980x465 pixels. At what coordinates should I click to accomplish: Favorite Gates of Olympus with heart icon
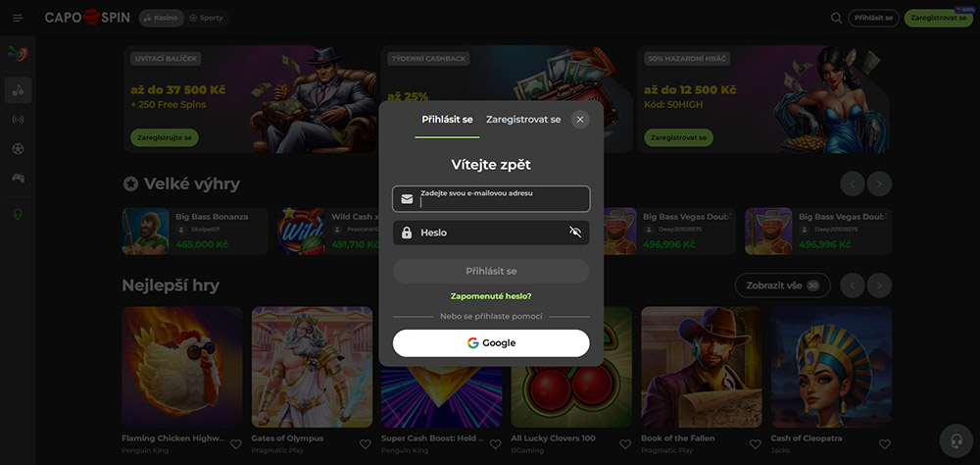pos(366,444)
